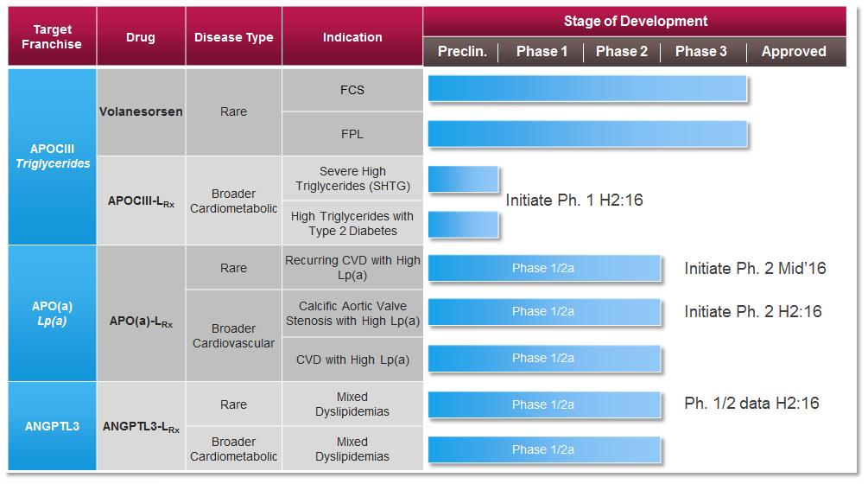Select the Preclin. stage header
The width and height of the screenshot is (868, 484).
(462, 51)
